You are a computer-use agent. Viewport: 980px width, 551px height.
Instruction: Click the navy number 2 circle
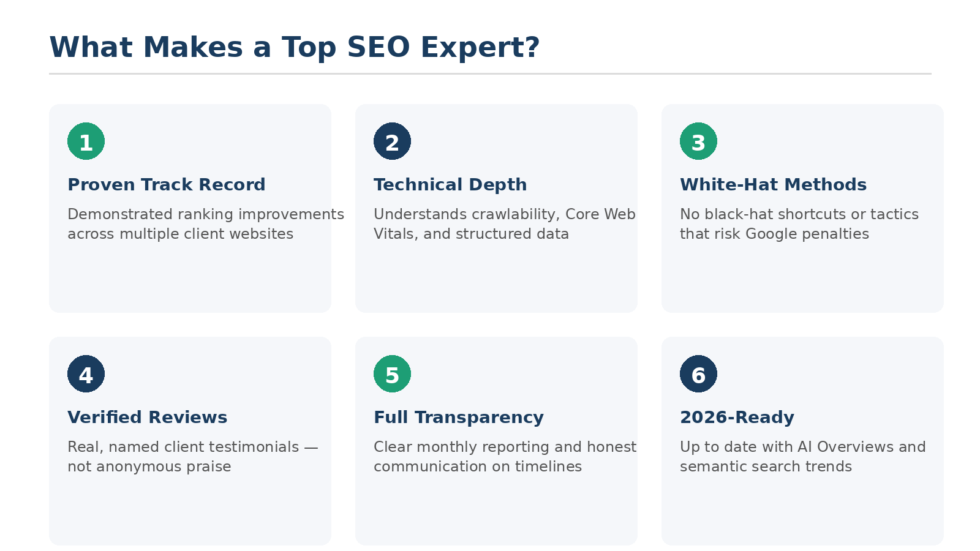pyautogui.click(x=392, y=141)
